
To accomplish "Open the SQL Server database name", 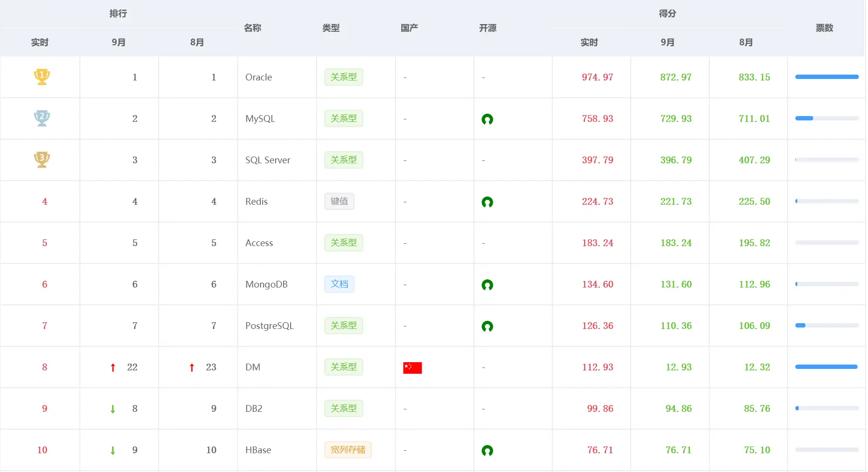I will click(268, 160).
